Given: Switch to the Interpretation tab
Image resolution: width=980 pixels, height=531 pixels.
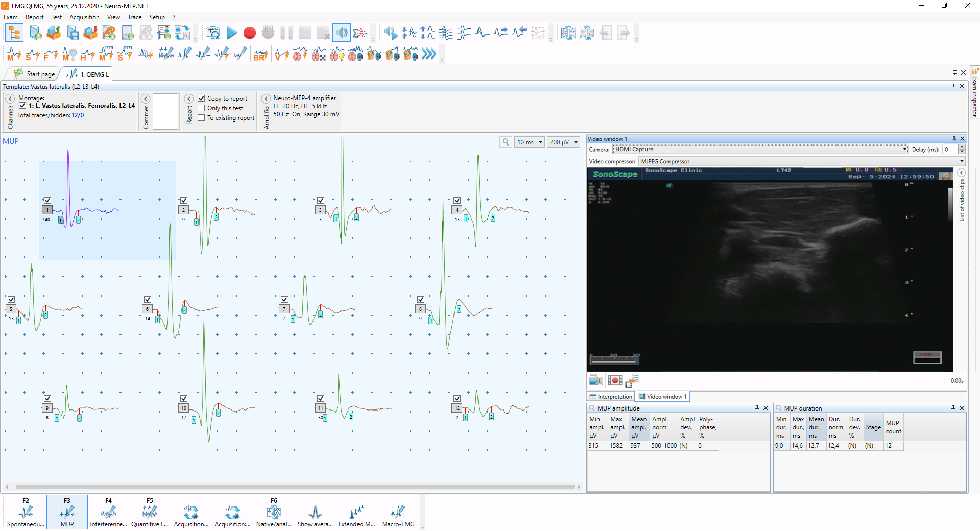Looking at the screenshot, I should [611, 397].
